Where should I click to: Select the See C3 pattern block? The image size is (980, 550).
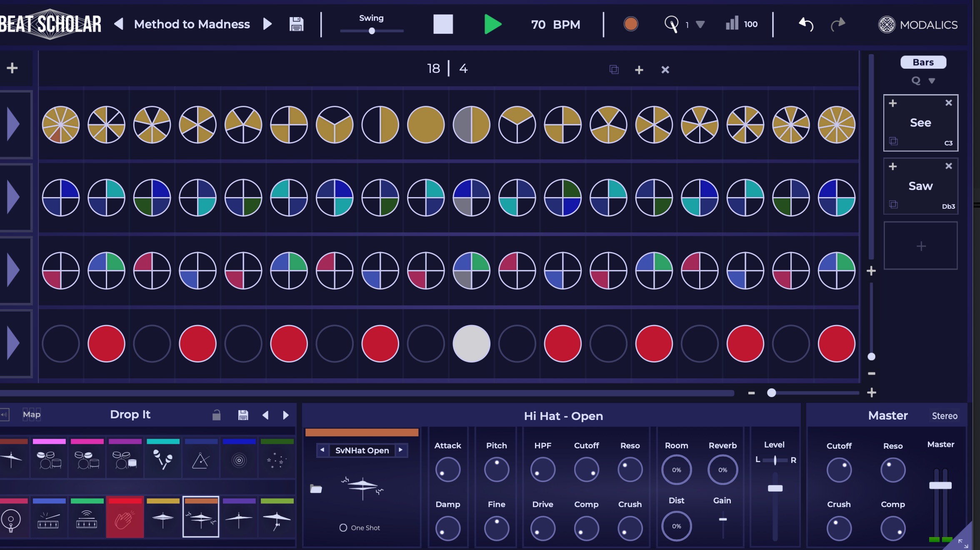[x=920, y=122]
